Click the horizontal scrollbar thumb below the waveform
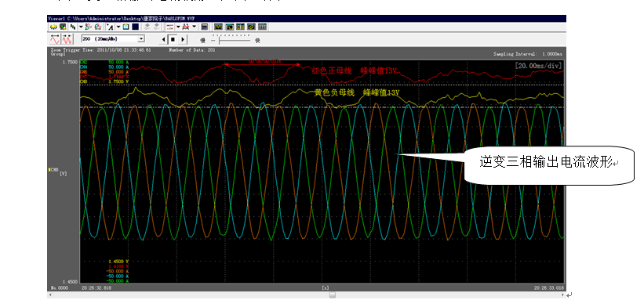The image size is (644, 307). pyautogui.click(x=333, y=294)
